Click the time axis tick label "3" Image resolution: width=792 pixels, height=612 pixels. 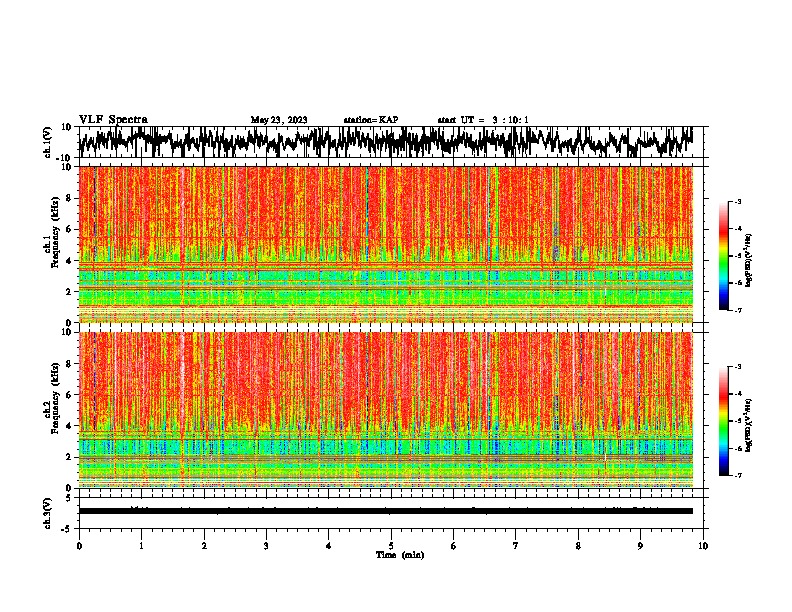(266, 546)
